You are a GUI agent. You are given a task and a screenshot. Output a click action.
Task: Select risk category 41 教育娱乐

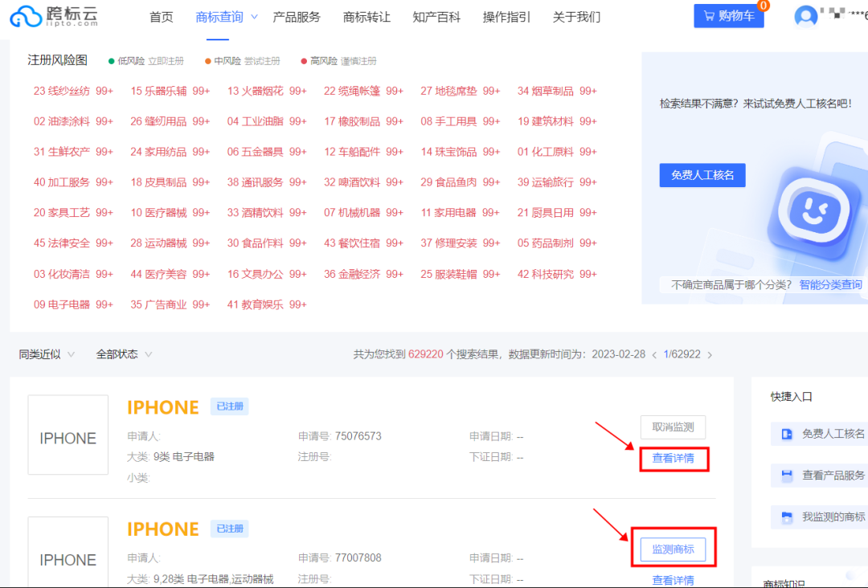tap(267, 304)
